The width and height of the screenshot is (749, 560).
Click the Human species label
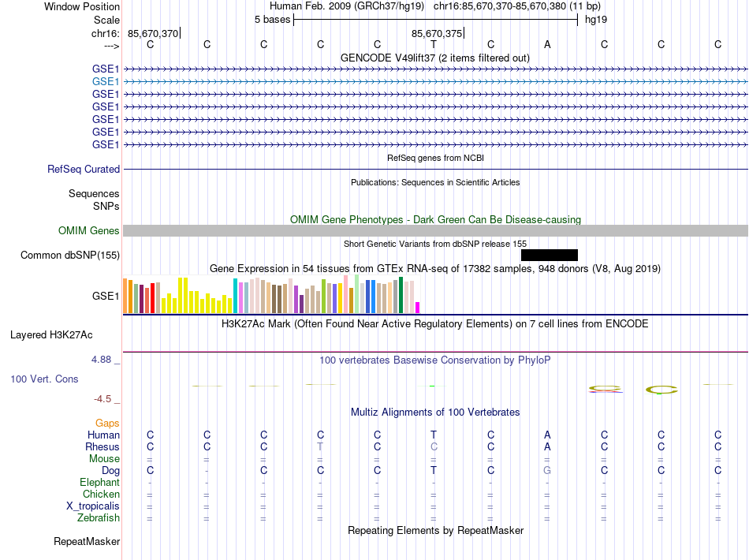click(x=103, y=435)
